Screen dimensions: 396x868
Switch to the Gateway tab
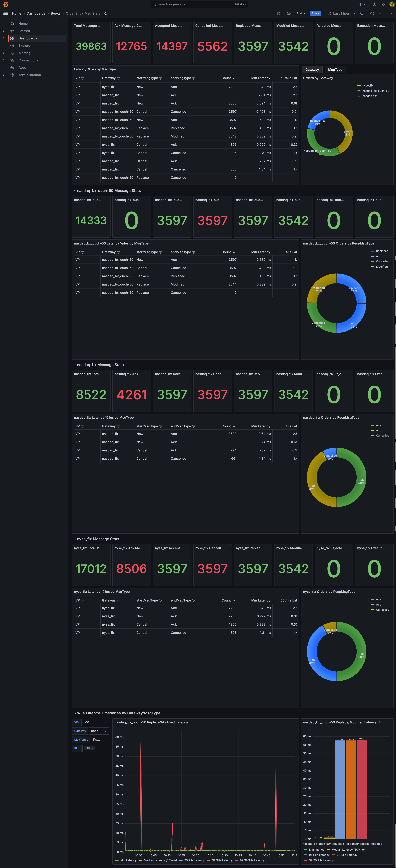pos(312,70)
